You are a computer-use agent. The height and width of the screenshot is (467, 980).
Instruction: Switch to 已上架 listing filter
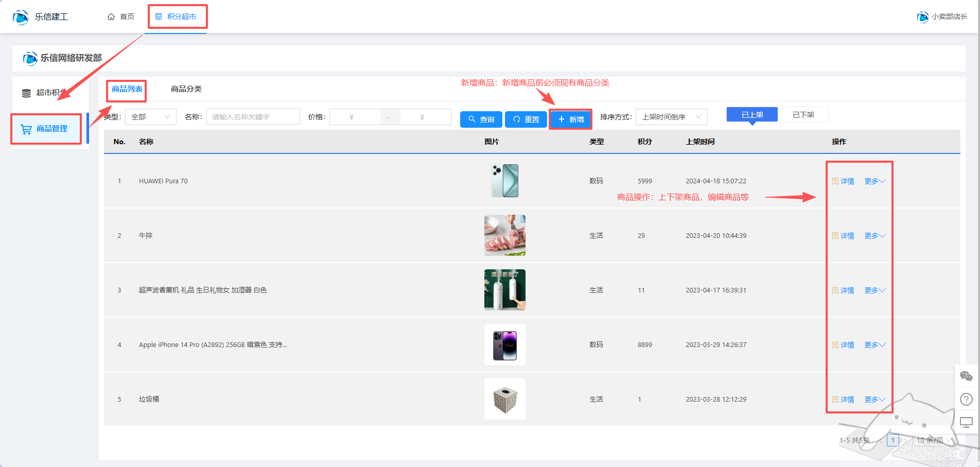coord(752,115)
